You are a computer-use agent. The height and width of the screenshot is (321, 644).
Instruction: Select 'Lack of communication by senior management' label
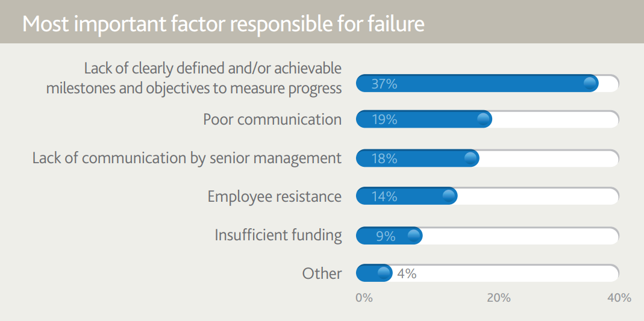point(187,158)
